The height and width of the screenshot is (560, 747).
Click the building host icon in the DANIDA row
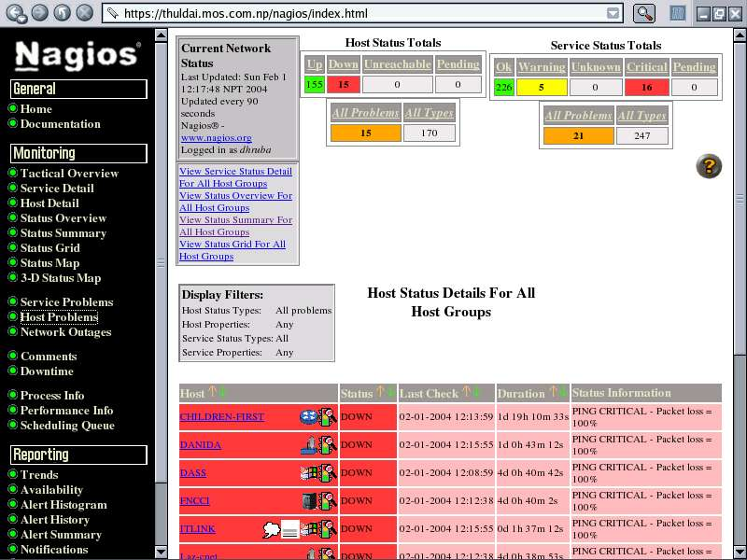(x=309, y=445)
